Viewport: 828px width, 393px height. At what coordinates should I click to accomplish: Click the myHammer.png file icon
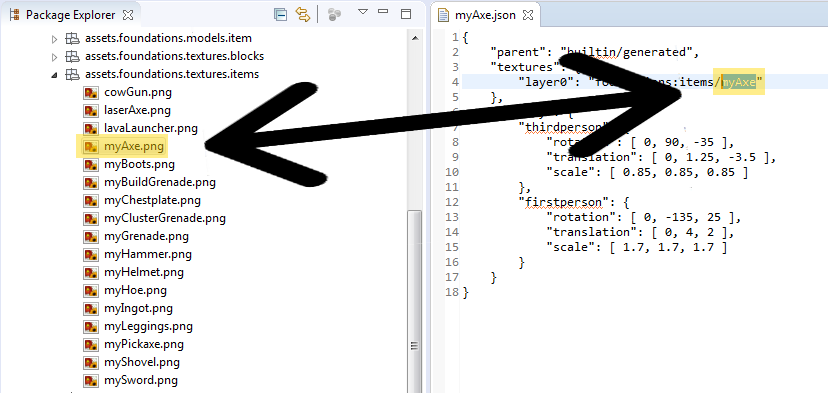point(91,254)
